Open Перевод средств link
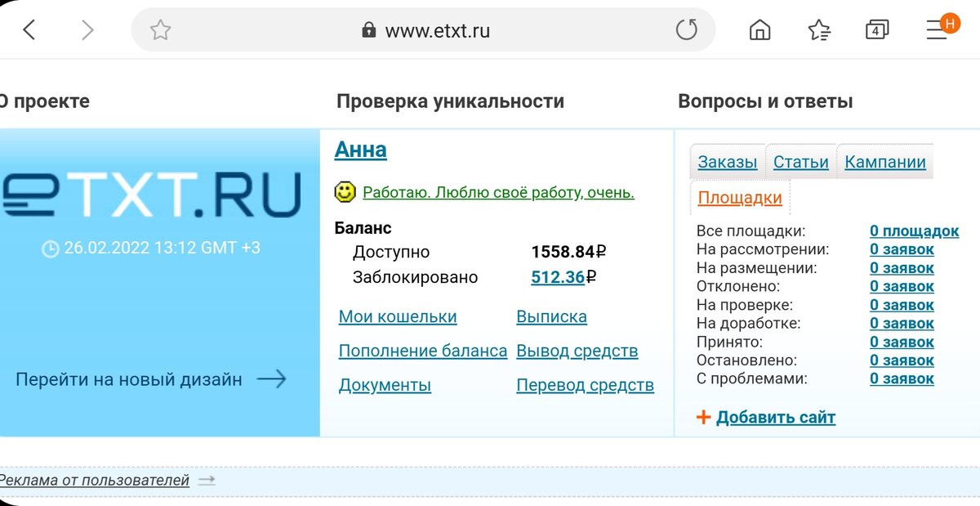Image resolution: width=980 pixels, height=506 pixels. tap(586, 386)
